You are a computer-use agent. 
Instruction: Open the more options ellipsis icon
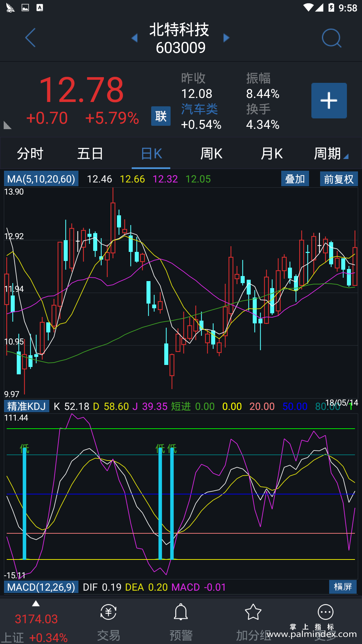[x=325, y=612]
